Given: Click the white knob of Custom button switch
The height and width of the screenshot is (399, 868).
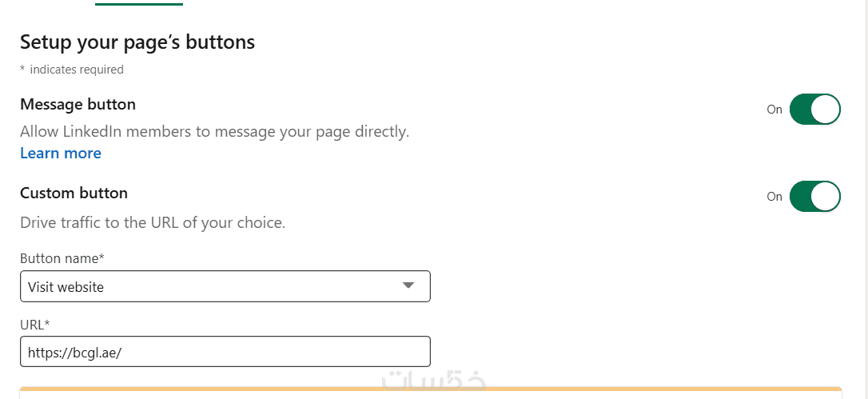Looking at the screenshot, I should click(x=826, y=196).
